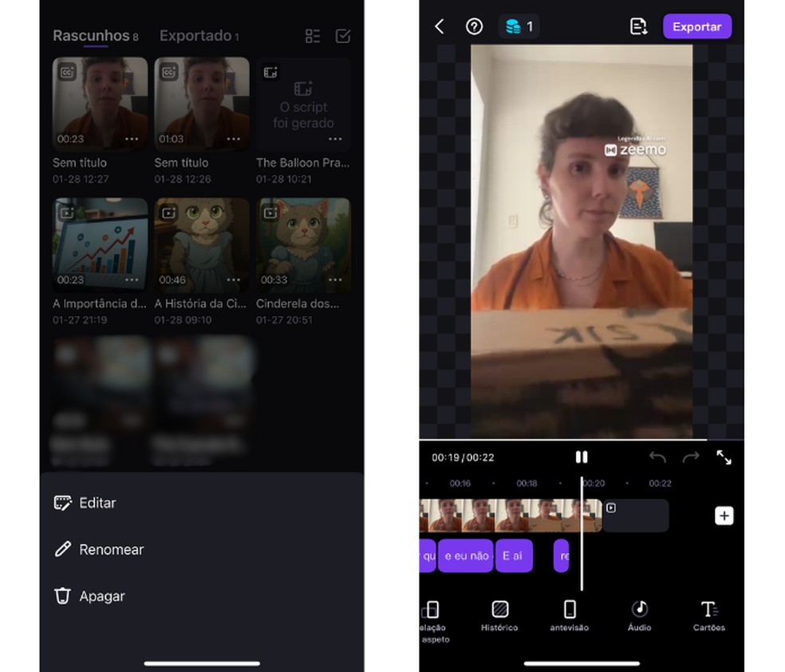
Task: Pause the video playback
Action: click(x=582, y=457)
